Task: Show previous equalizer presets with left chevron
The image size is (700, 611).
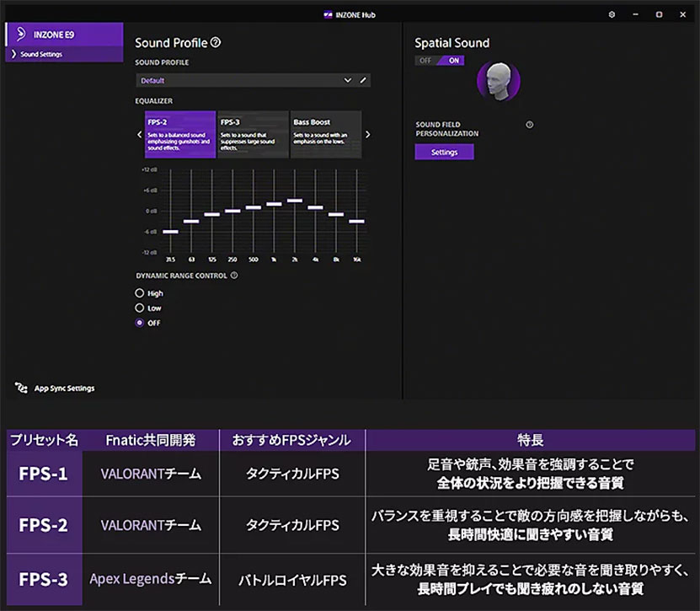Action: (x=140, y=135)
